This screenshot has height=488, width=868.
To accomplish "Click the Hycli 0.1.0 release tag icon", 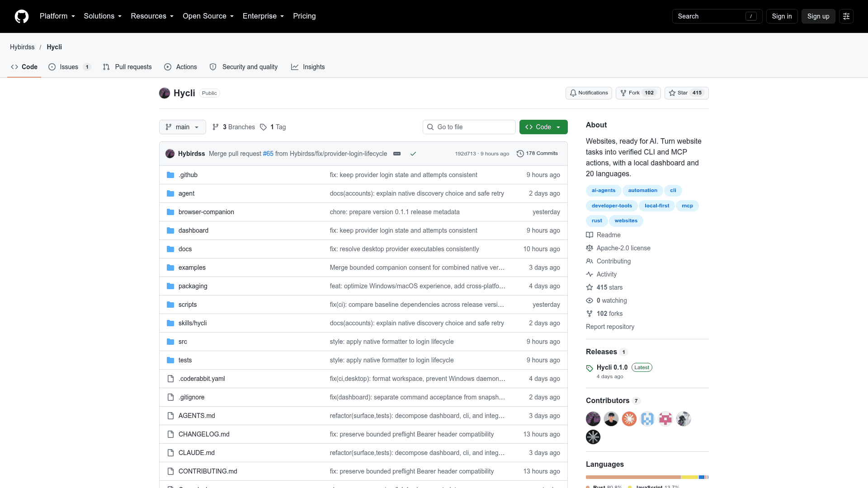I will click(590, 368).
